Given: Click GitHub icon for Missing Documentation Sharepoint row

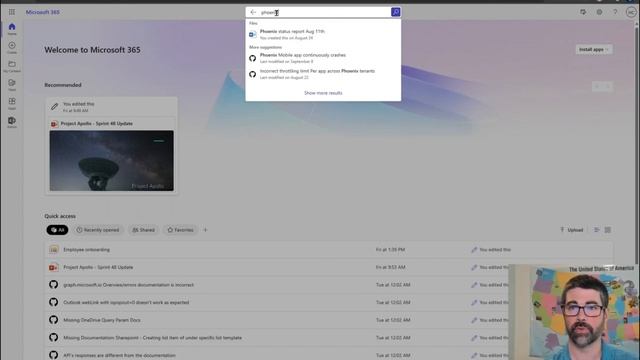Looking at the screenshot, I should point(53,338).
